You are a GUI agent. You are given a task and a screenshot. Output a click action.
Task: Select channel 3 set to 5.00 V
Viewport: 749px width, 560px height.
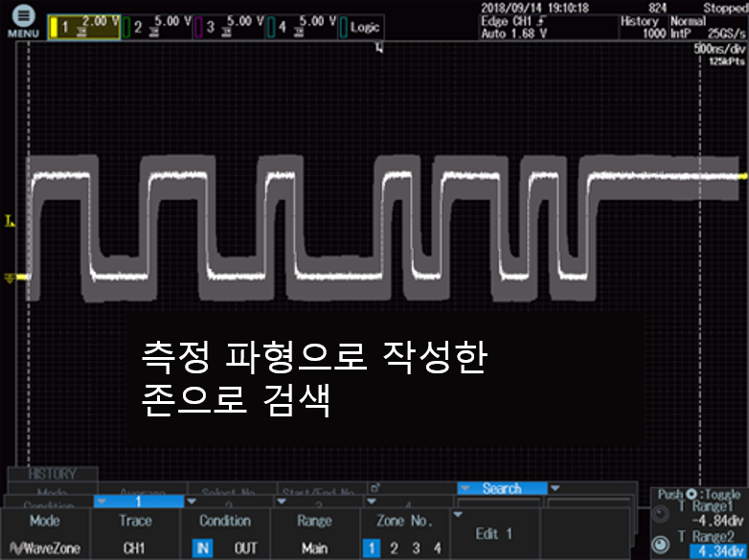point(229,28)
